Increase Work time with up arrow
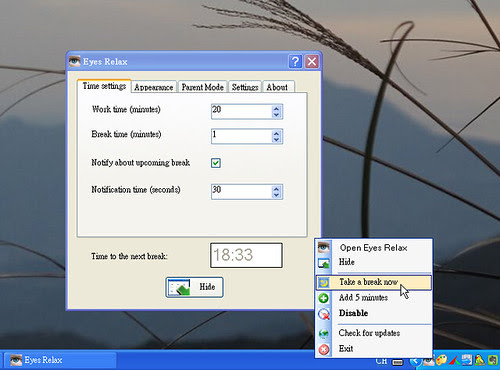500x370 pixels. [x=276, y=109]
